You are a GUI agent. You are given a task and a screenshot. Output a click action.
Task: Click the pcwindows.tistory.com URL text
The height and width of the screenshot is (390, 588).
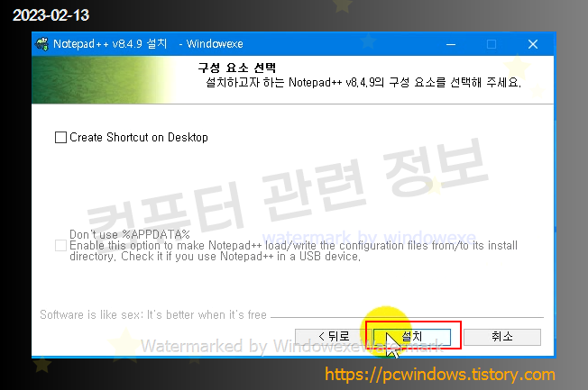pyautogui.click(x=440, y=375)
